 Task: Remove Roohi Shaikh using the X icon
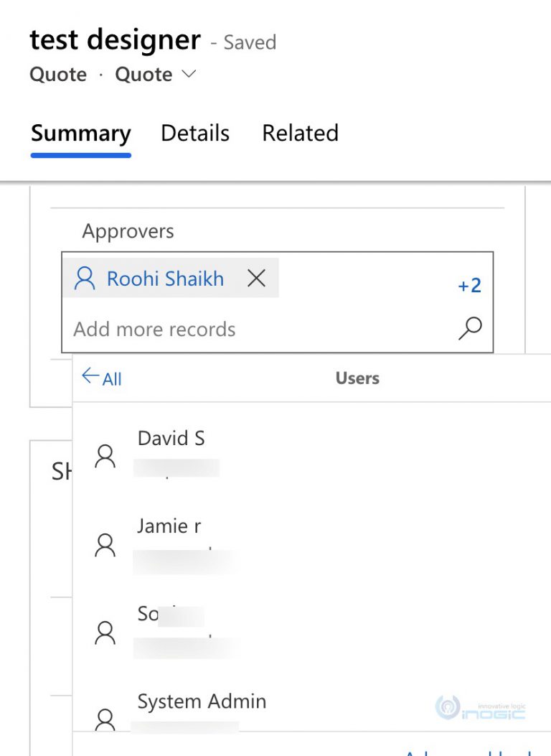(x=256, y=279)
